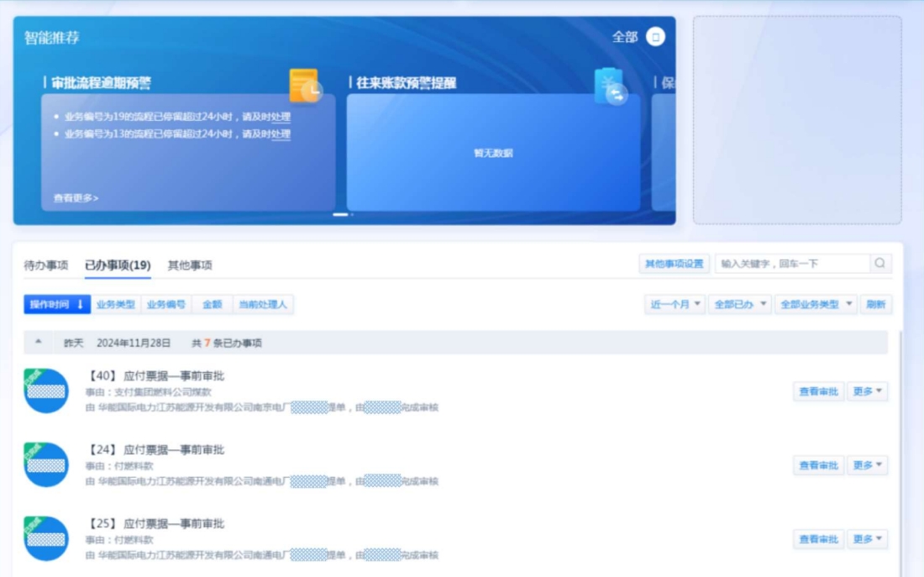
Task: Click the 全部 round icon in 智能推荐 header
Action: point(656,37)
